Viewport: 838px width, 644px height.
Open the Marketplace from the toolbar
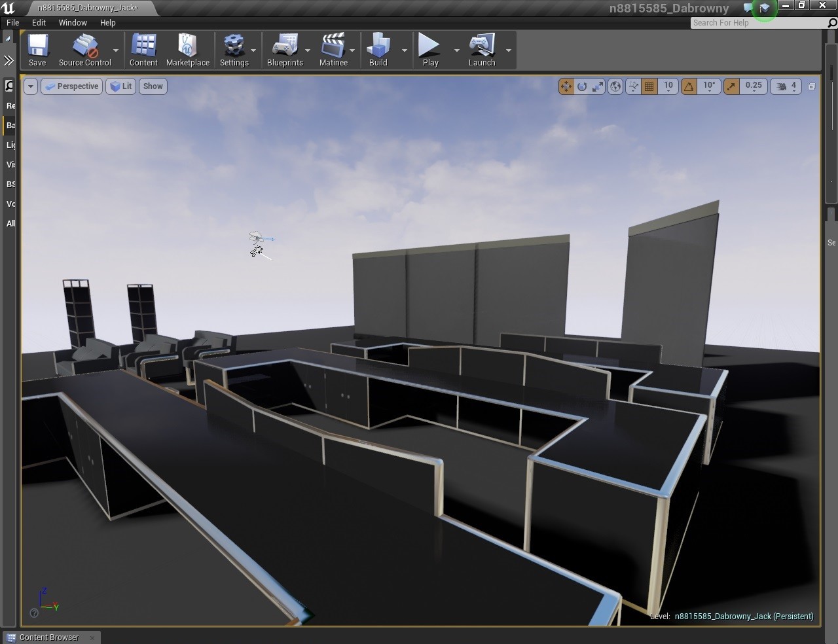point(188,49)
